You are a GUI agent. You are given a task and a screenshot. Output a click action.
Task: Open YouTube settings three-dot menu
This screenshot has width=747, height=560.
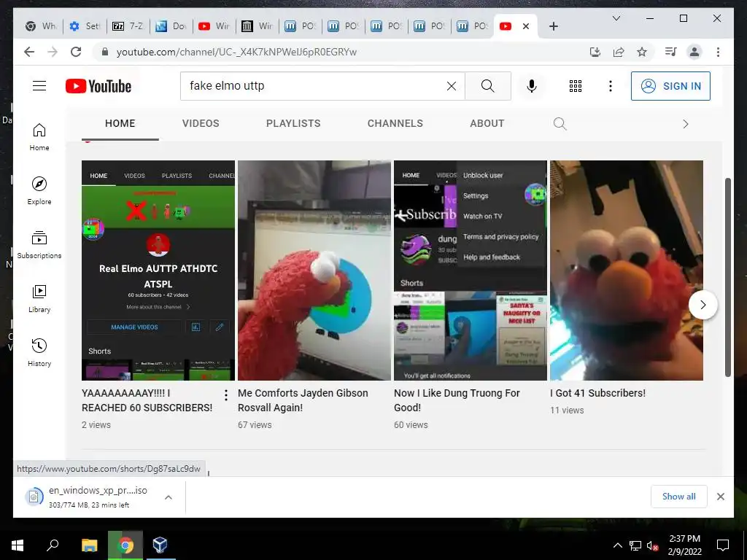[x=611, y=86]
